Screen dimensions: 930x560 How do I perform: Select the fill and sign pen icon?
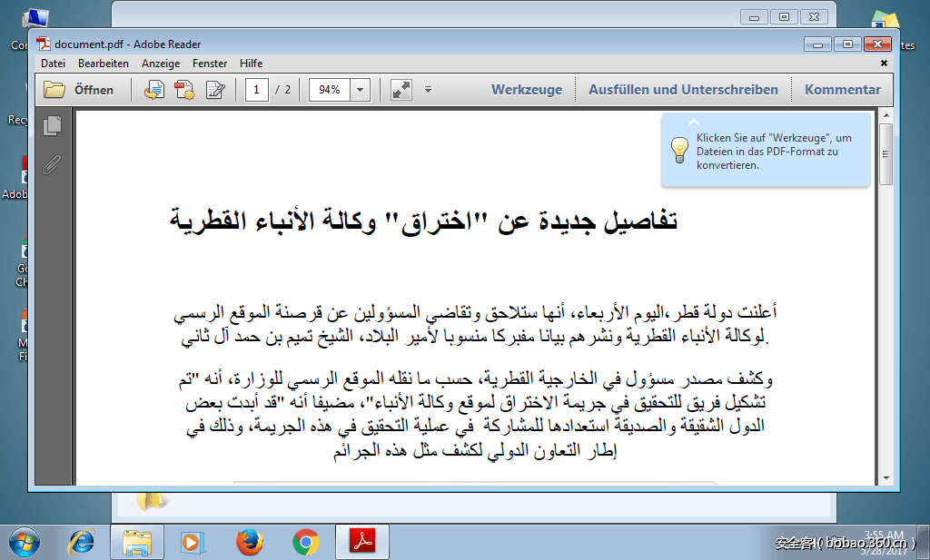click(213, 89)
